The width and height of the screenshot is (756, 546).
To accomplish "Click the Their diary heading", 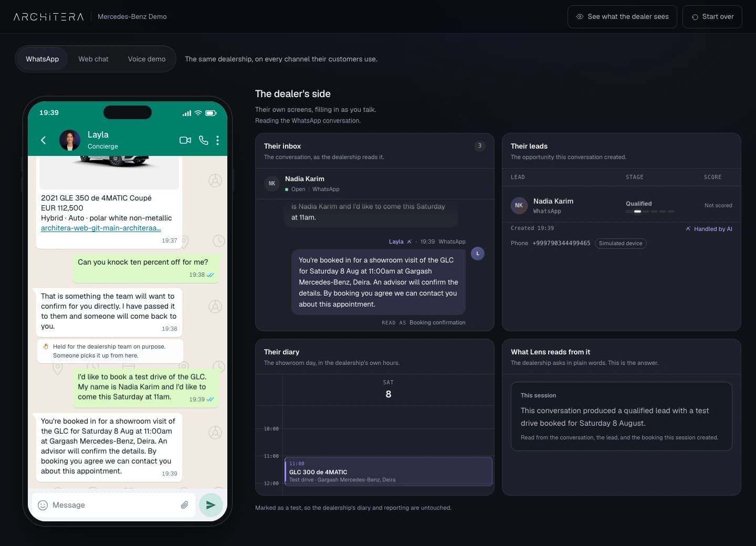I will pyautogui.click(x=281, y=352).
